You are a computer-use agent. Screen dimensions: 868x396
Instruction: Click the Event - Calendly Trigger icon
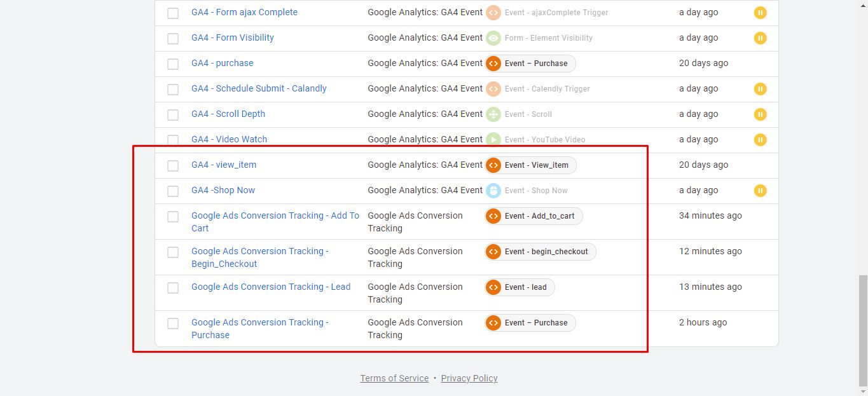[493, 89]
